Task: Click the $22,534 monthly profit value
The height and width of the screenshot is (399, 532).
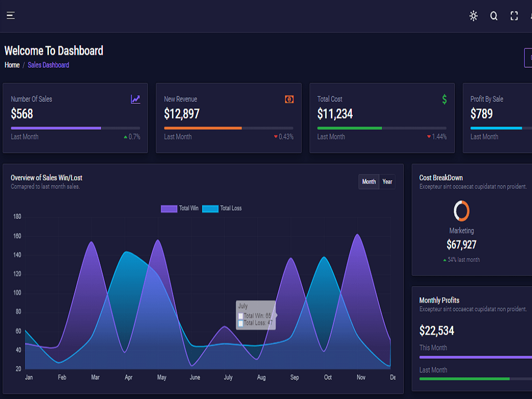Action: (437, 330)
